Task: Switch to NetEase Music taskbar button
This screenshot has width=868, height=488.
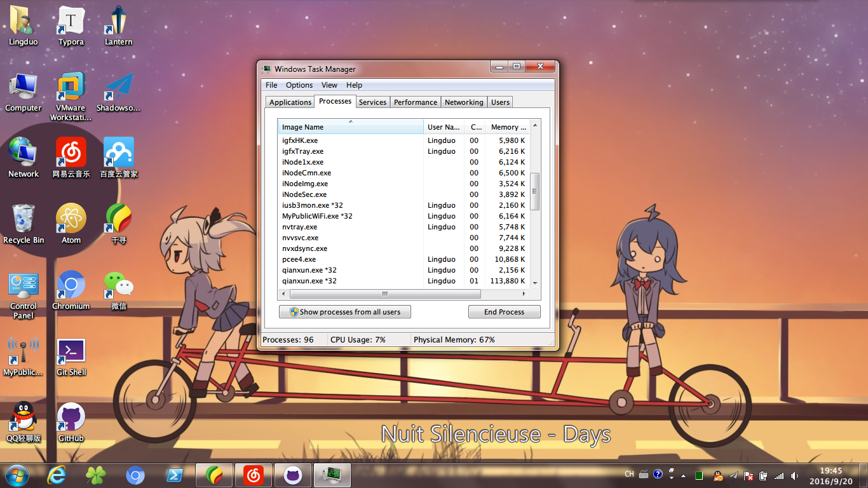Action: (254, 475)
